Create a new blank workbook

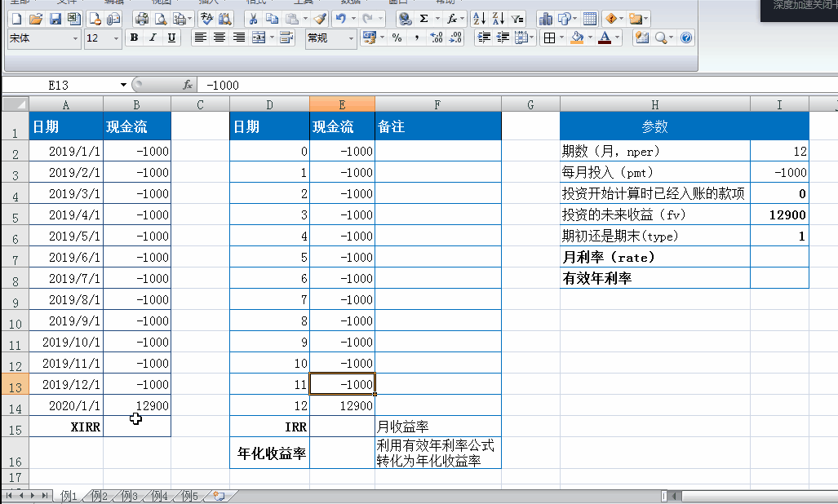pyautogui.click(x=16, y=20)
